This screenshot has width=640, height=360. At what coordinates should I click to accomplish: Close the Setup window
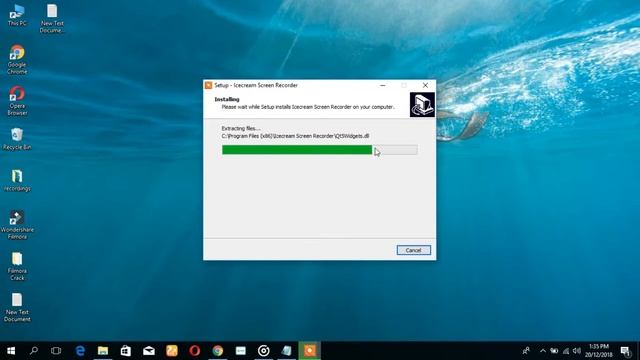click(x=425, y=85)
